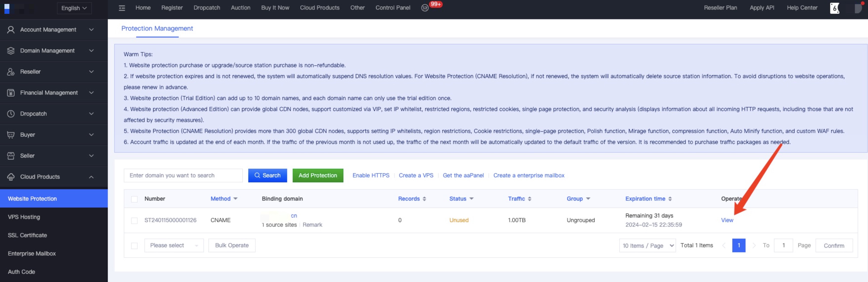This screenshot has height=282, width=868.
Task: Open the Buy It Now top menu
Action: pos(275,8)
